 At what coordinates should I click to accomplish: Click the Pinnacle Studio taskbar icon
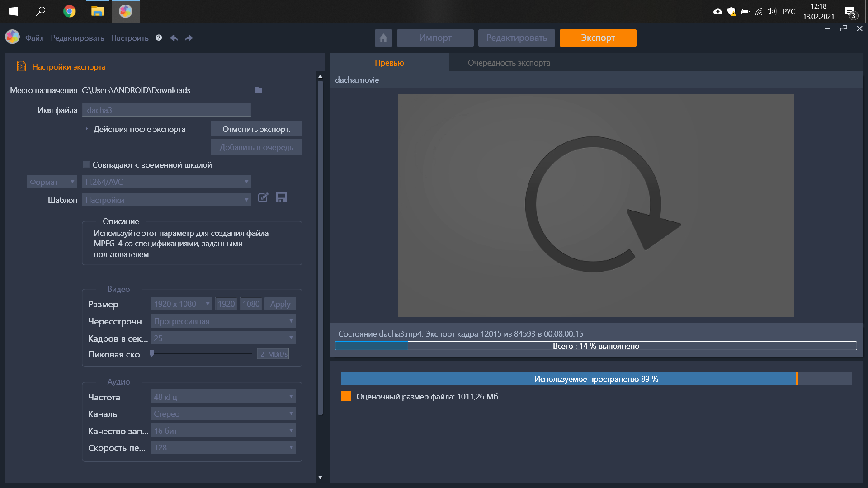coord(126,11)
